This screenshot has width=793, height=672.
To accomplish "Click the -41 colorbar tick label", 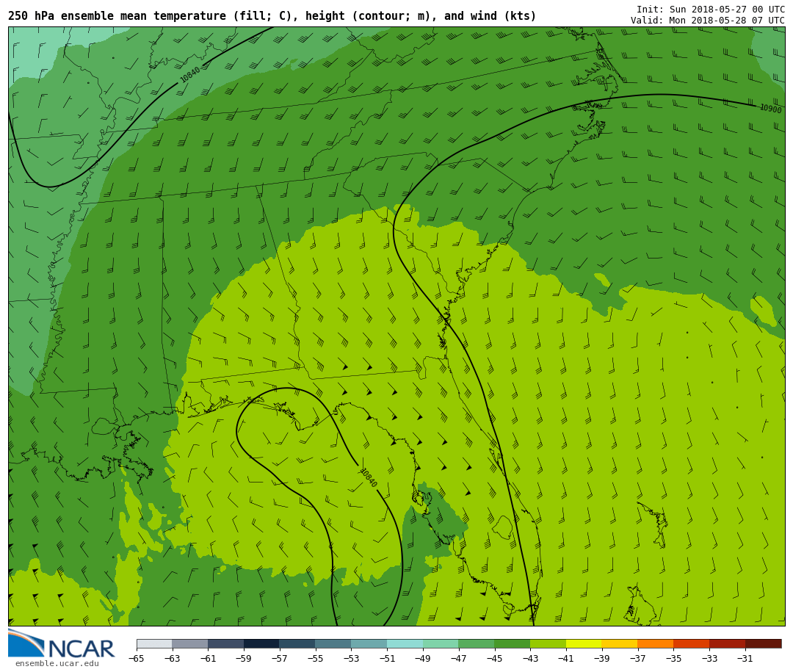I will [x=566, y=658].
